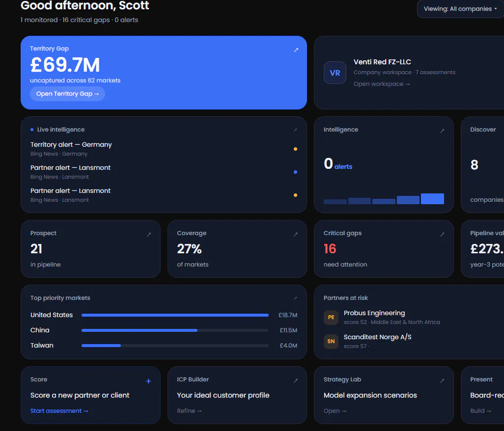Select Scanditest Norge A/S partner name
The image size is (504, 431).
pos(377,337)
